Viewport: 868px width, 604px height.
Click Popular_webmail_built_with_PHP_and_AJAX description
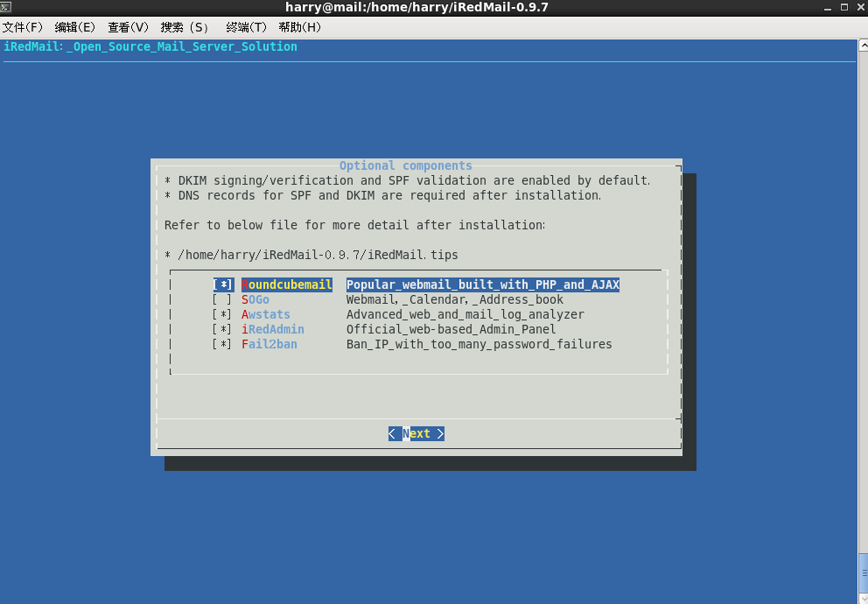point(483,284)
